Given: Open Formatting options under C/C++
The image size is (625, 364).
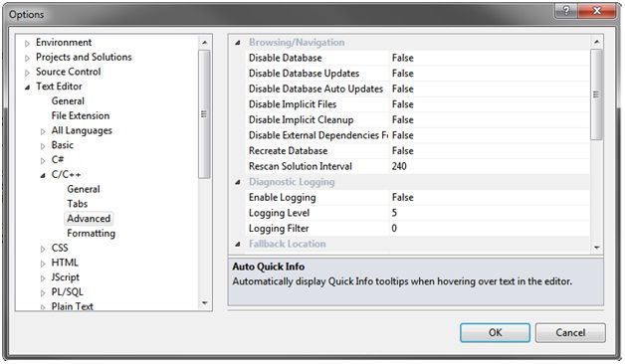Looking at the screenshot, I should click(91, 234).
